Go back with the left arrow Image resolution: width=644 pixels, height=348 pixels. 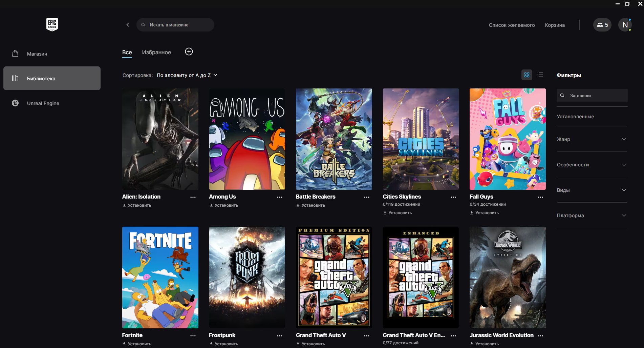128,25
